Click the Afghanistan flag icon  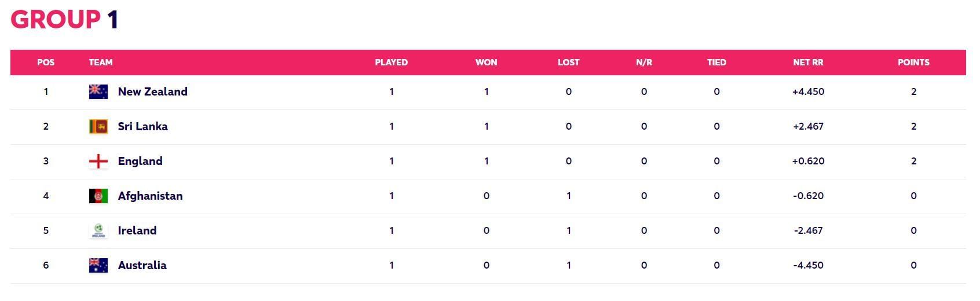click(98, 196)
